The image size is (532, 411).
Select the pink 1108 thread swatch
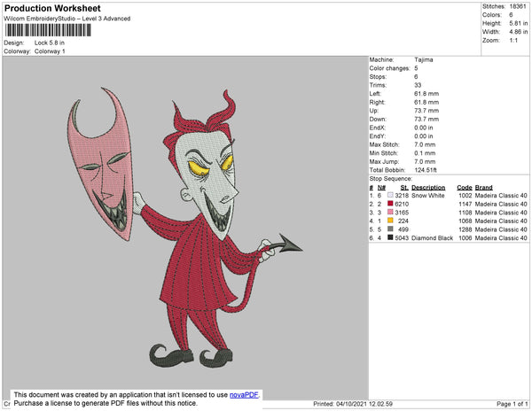pyautogui.click(x=390, y=212)
